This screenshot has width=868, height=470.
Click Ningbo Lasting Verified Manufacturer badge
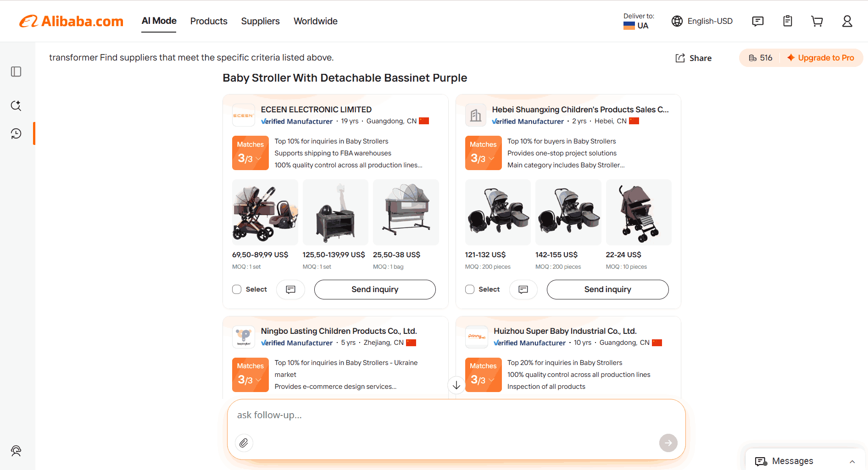tap(297, 343)
